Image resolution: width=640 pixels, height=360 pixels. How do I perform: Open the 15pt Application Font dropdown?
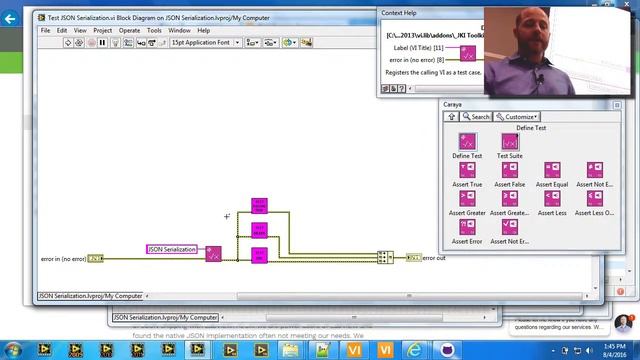click(x=205, y=42)
